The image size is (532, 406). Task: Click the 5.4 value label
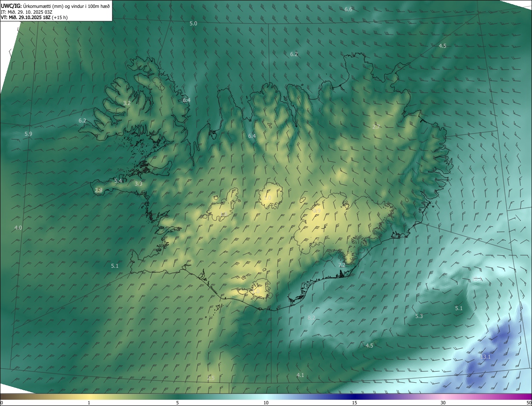[118, 181]
